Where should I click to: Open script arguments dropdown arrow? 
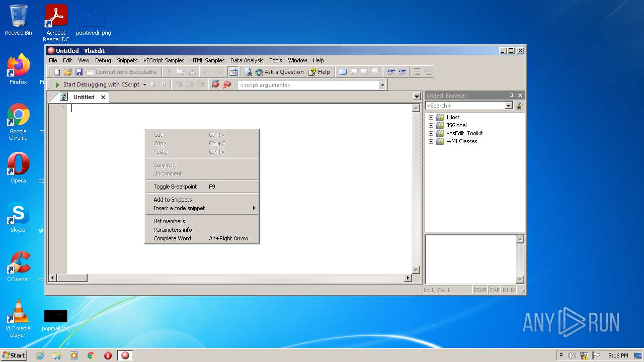pyautogui.click(x=382, y=85)
